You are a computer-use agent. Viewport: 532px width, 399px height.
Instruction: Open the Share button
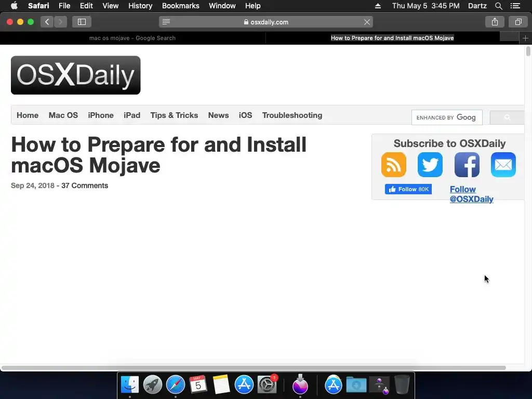[x=495, y=22]
